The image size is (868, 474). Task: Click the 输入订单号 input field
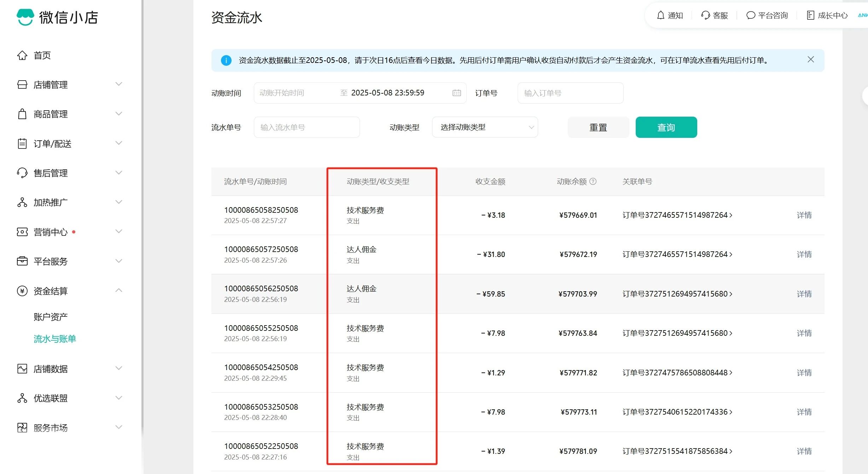(570, 93)
